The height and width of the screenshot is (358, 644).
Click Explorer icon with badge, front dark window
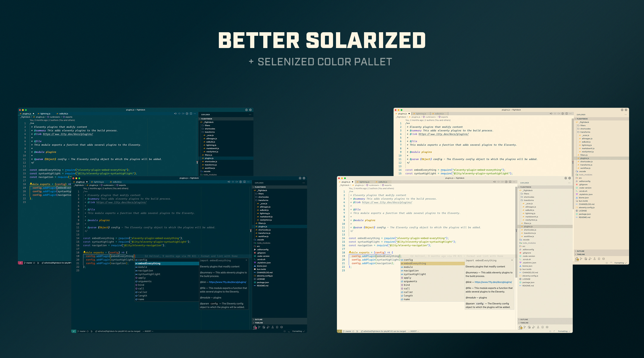pos(255,327)
